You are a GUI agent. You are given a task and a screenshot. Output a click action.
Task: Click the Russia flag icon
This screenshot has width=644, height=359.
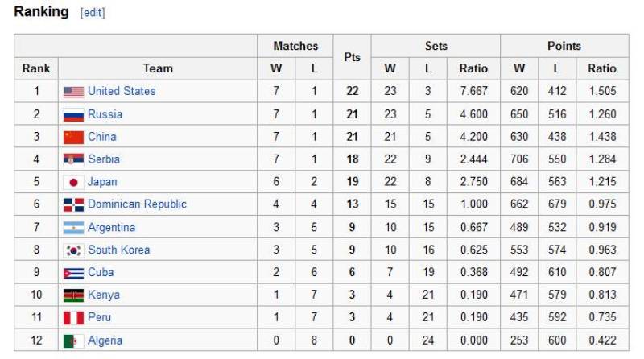tap(73, 114)
